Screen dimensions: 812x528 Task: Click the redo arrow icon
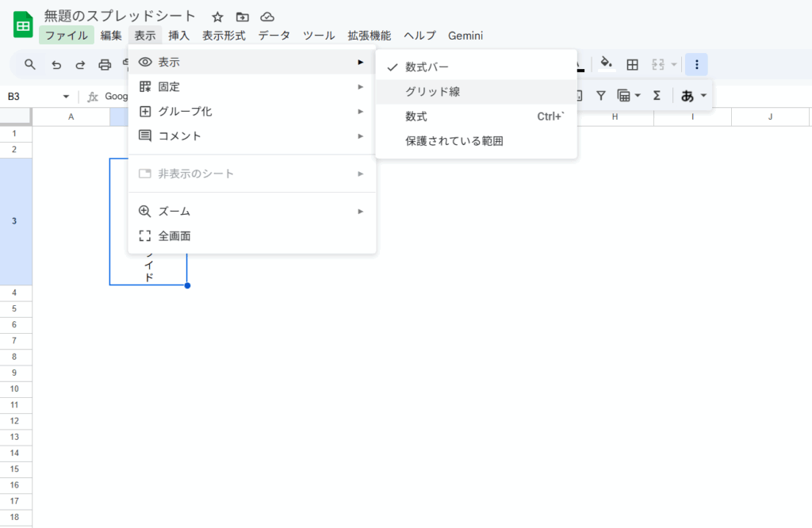click(80, 64)
